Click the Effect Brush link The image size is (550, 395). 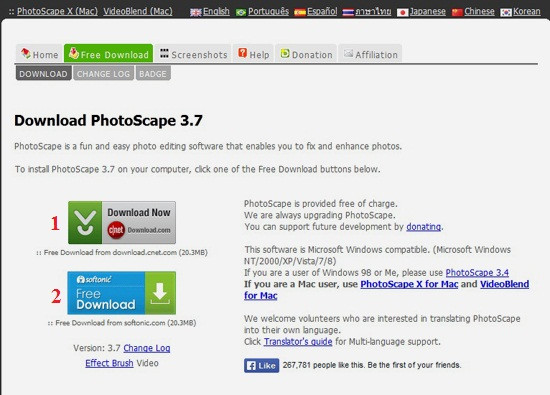109,363
